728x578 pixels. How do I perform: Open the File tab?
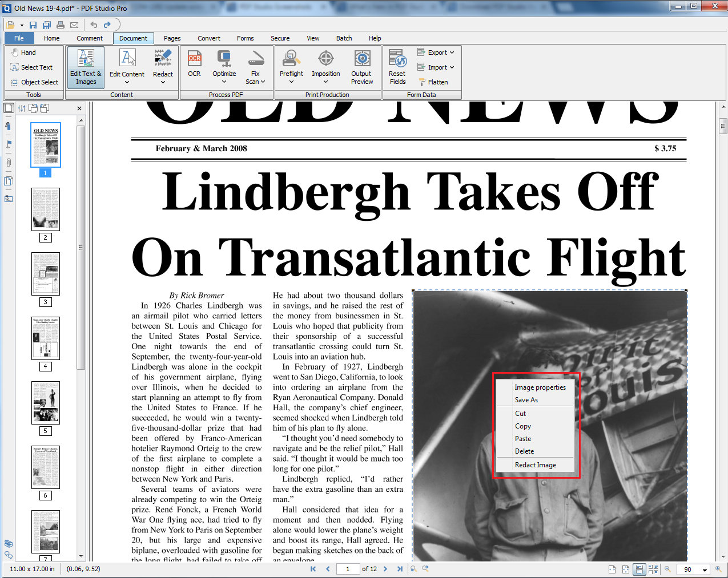point(19,38)
